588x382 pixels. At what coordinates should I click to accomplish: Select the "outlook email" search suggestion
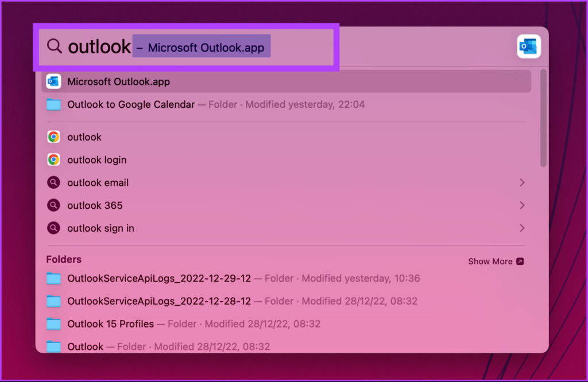coord(286,183)
